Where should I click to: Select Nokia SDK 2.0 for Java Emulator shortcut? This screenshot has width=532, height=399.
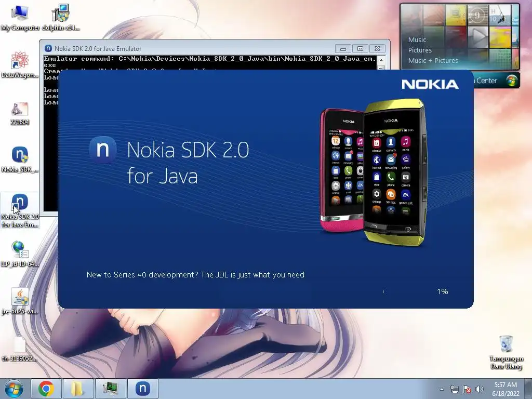coord(20,210)
